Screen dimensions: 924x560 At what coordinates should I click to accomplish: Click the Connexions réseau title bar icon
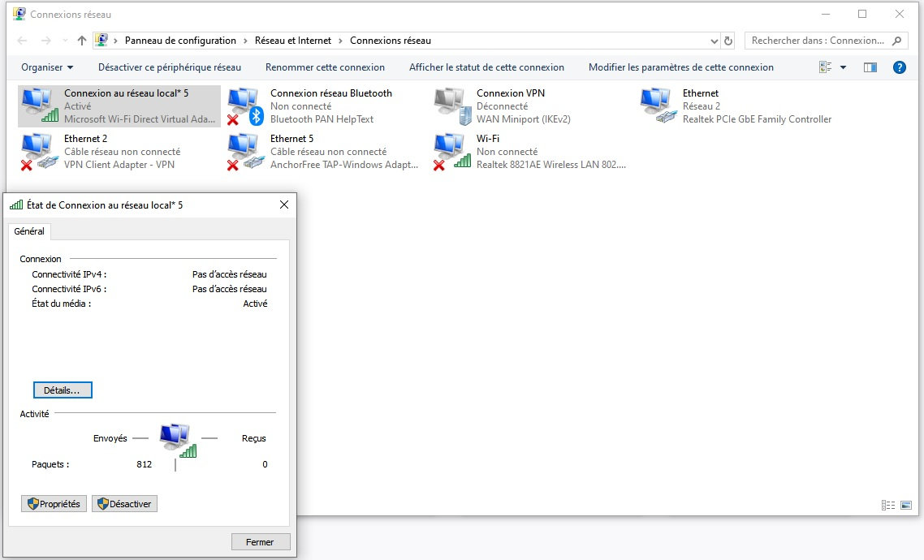coord(19,14)
